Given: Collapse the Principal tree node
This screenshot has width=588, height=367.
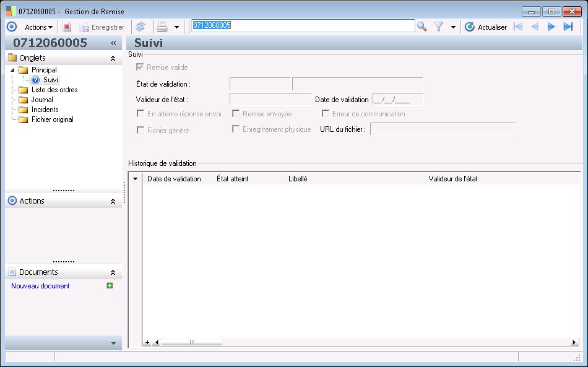Looking at the screenshot, I should [12, 70].
